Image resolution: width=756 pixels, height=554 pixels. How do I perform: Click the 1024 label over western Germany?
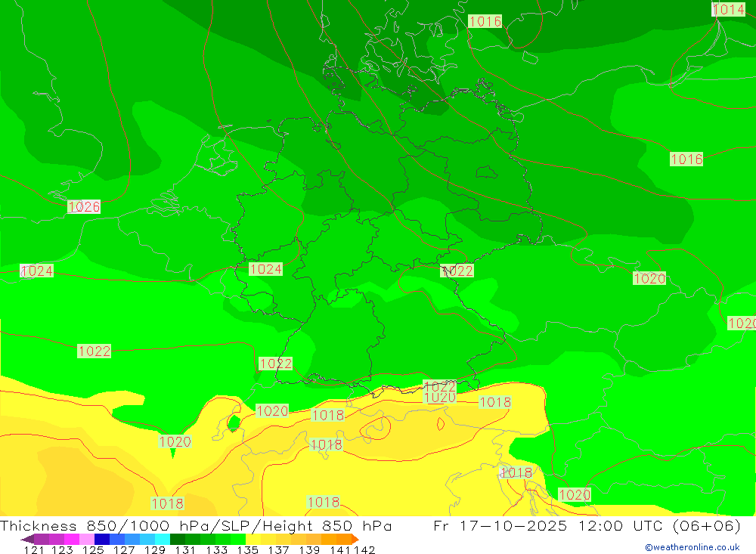click(x=265, y=269)
